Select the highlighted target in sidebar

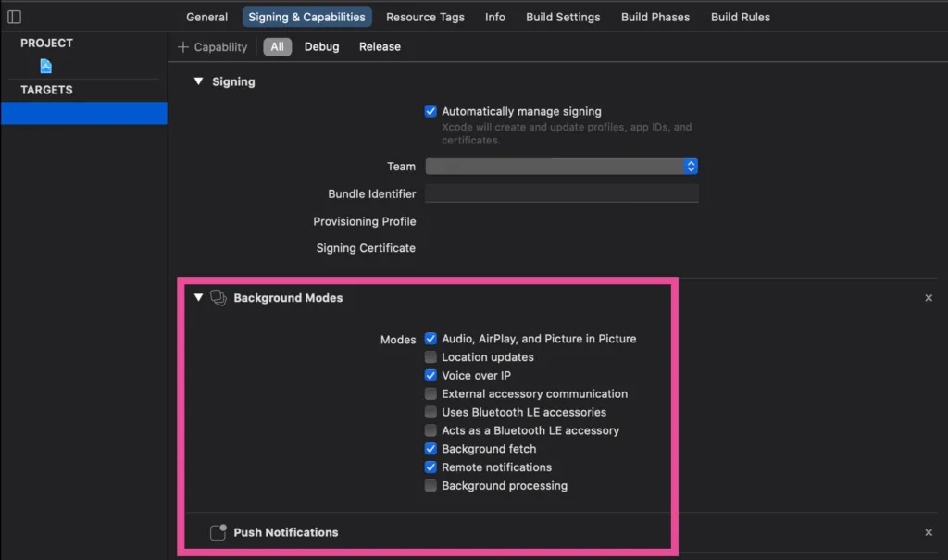(x=83, y=113)
